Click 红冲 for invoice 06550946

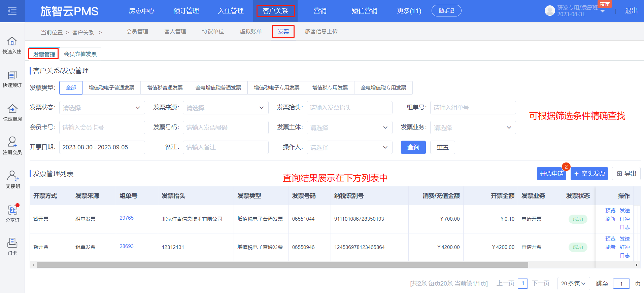click(625, 247)
